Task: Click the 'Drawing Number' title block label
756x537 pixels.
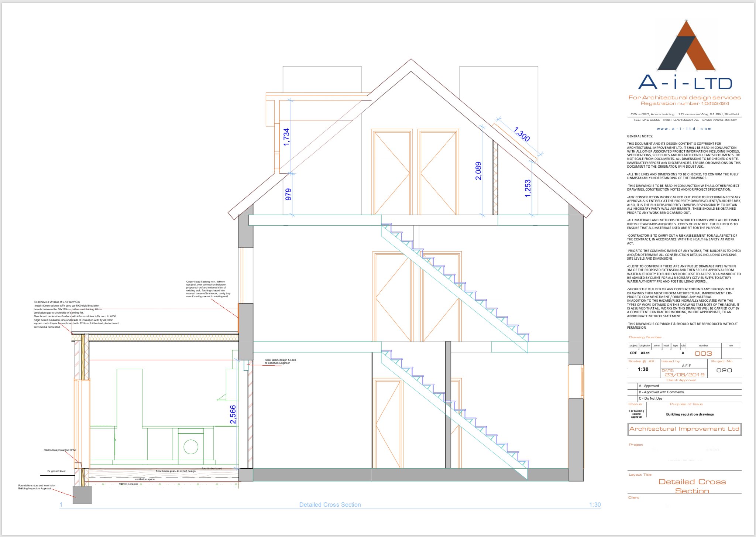Action: click(645, 337)
